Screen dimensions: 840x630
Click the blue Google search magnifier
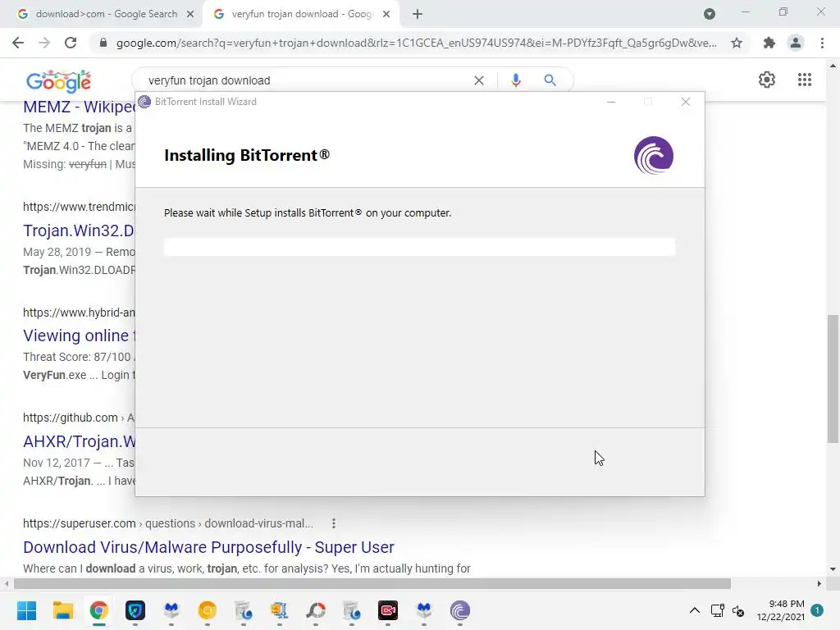coord(550,80)
